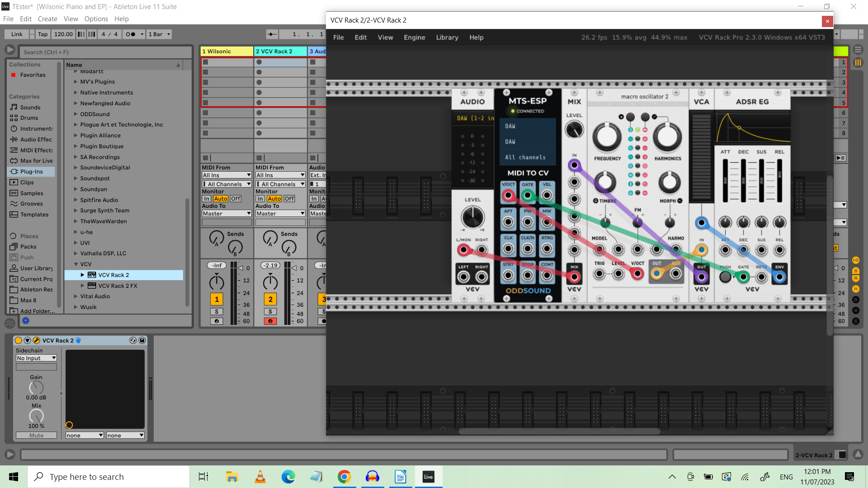868x488 pixels.
Task: Click the MTS-ESP GATE output jack
Action: coord(528,196)
